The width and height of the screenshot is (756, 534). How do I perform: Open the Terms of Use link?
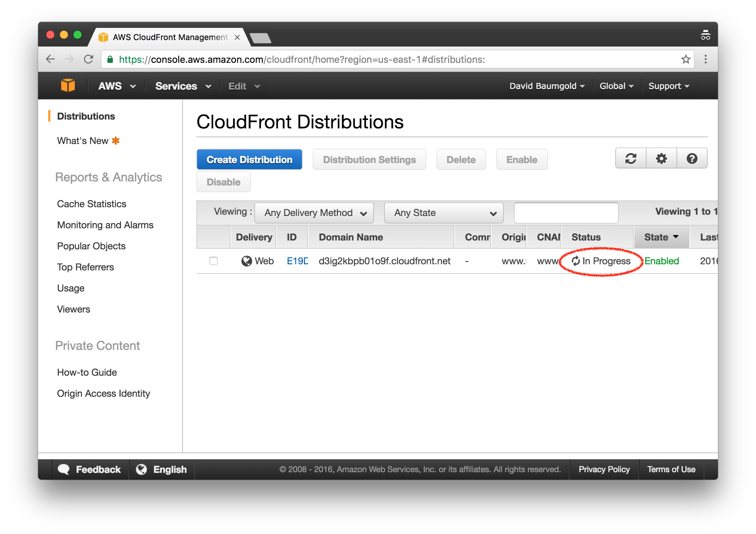coord(671,469)
